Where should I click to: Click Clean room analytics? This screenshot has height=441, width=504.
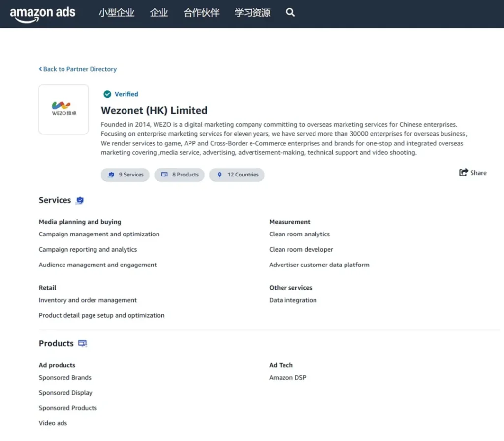coord(300,235)
